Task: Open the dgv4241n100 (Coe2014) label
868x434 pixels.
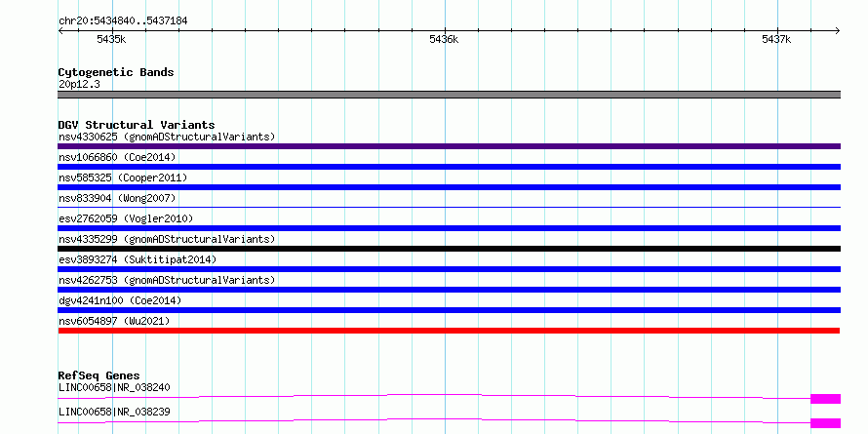Action: [120, 300]
